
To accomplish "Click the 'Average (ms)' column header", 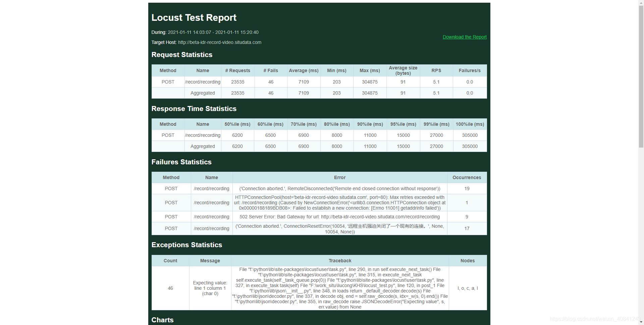I will point(304,70).
